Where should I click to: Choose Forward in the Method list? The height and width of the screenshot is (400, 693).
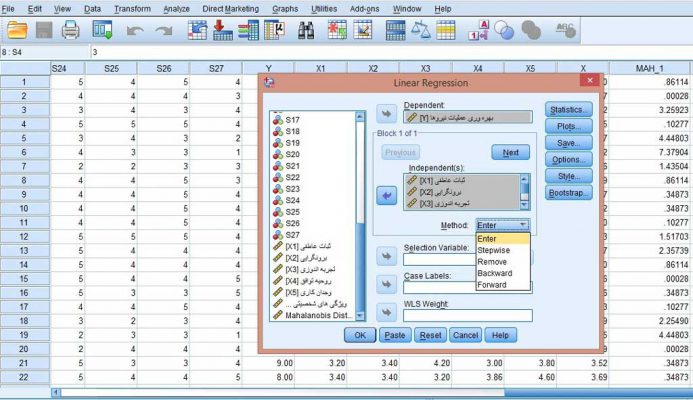pos(503,285)
